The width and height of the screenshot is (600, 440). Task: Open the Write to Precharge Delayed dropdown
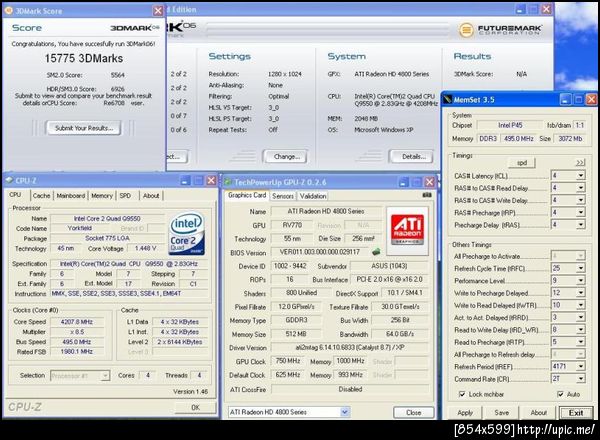click(580, 293)
